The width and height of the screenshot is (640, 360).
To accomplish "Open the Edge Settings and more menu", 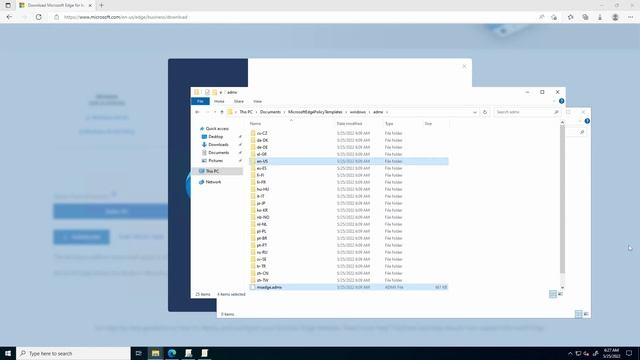I will click(x=631, y=17).
